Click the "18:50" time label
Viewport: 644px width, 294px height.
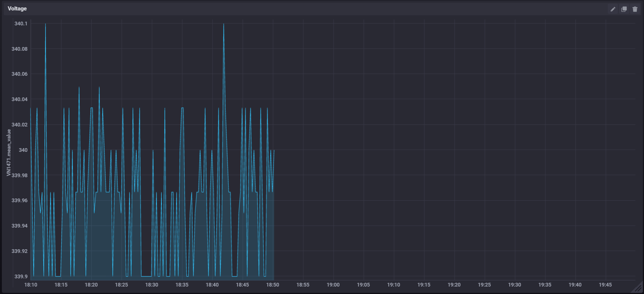[273, 285]
